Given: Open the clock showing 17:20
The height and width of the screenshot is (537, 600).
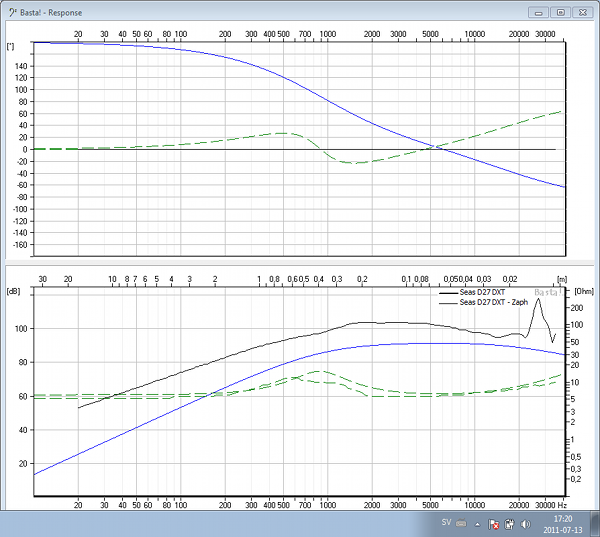Looking at the screenshot, I should tap(562, 524).
